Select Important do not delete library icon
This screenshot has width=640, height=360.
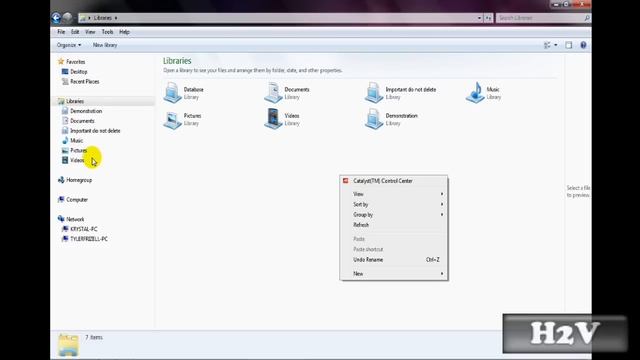coord(374,92)
